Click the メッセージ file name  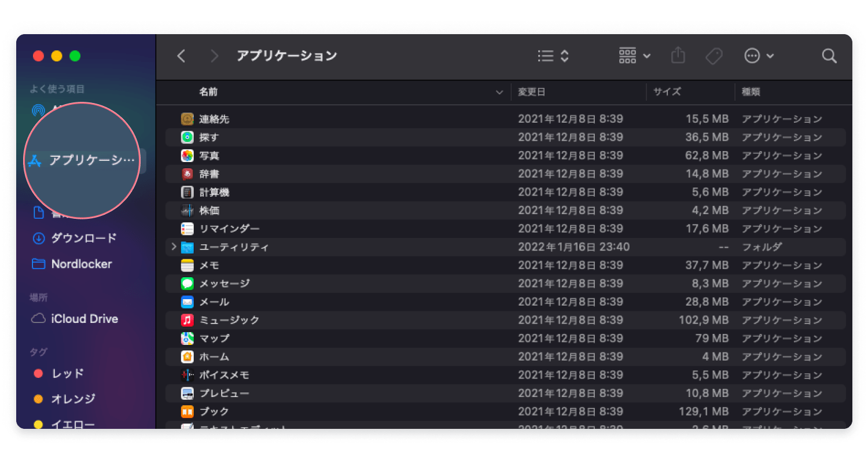click(x=225, y=284)
